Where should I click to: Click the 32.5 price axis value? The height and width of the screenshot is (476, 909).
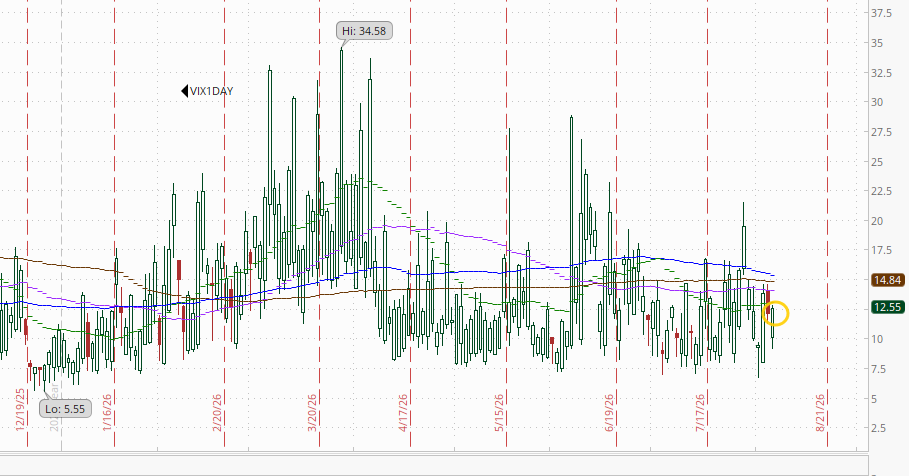tap(882, 73)
